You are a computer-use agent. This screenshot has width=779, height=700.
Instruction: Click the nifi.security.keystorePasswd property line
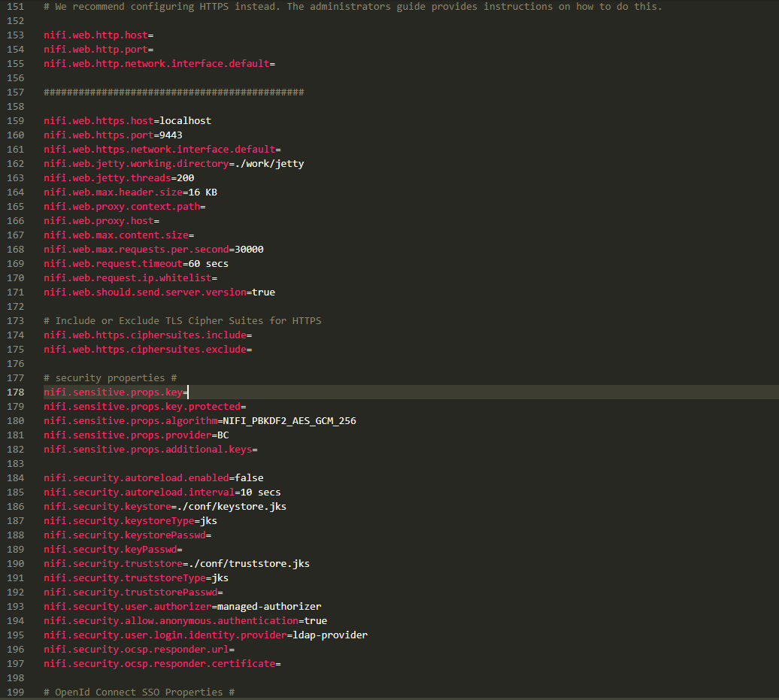pos(124,535)
